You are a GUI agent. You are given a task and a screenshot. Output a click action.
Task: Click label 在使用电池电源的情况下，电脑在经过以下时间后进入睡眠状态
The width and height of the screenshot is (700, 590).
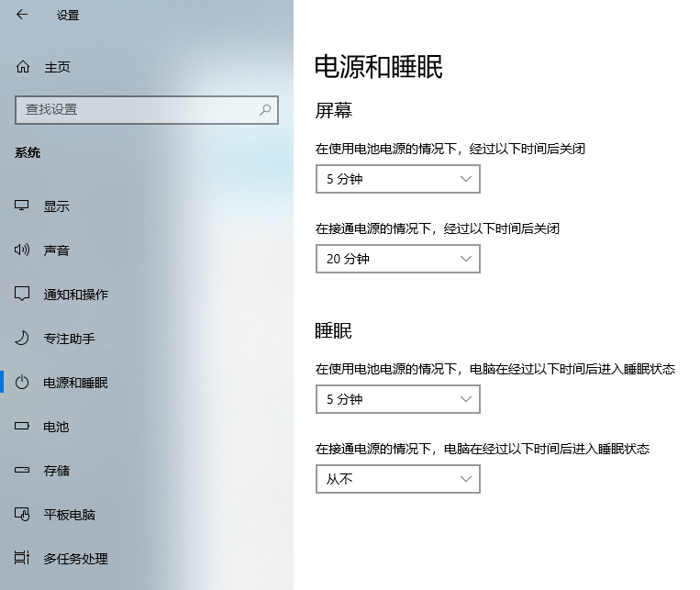click(495, 369)
